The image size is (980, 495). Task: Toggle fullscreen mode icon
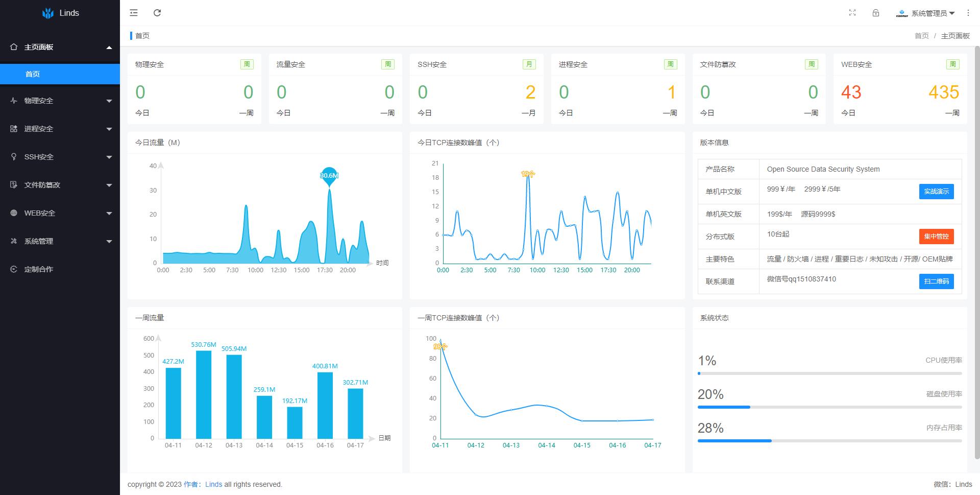tap(852, 13)
